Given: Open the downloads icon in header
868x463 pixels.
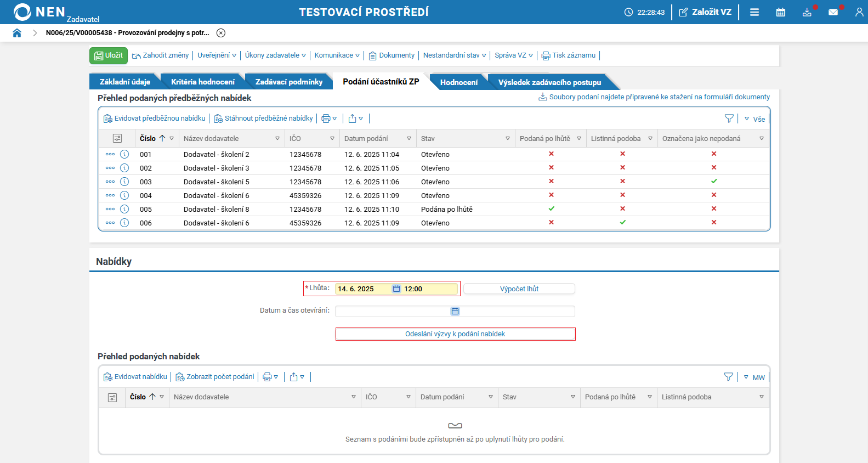Looking at the screenshot, I should pos(807,12).
